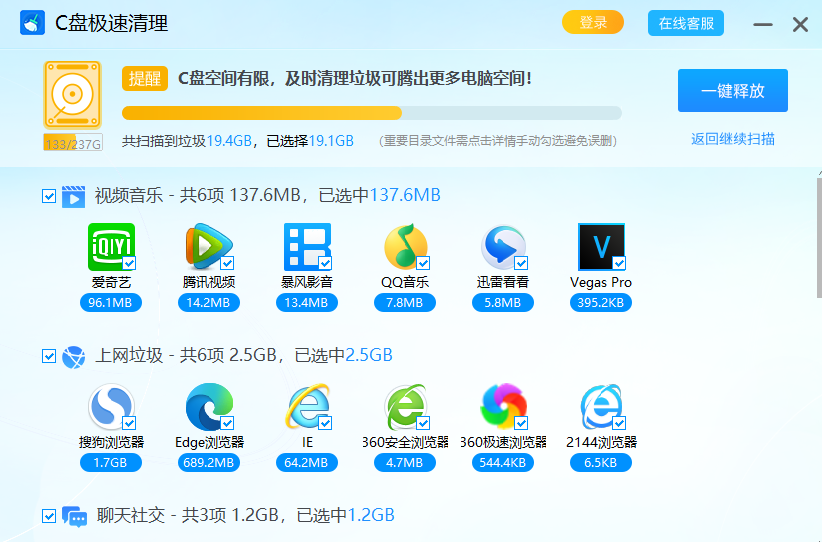Expand the 689.2MB details under Edge浏览器
822x542 pixels.
click(x=209, y=463)
